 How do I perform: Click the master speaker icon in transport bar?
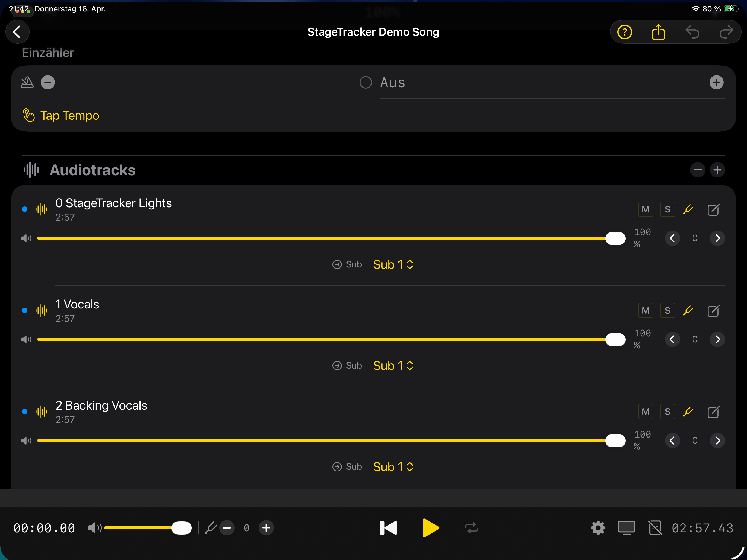point(95,528)
